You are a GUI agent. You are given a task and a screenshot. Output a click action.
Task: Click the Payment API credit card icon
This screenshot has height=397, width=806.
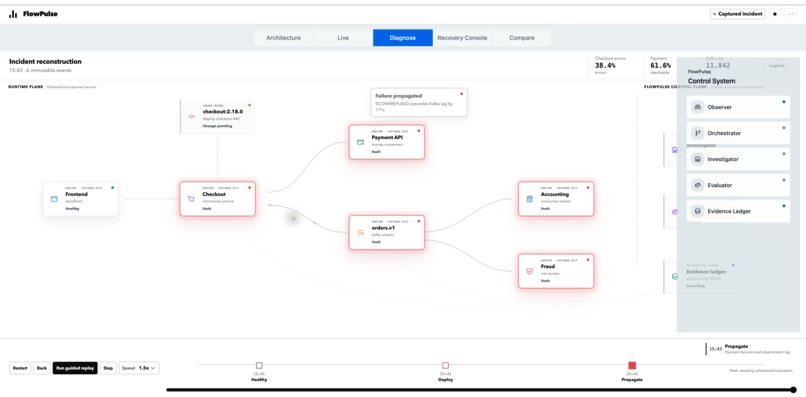tap(360, 142)
